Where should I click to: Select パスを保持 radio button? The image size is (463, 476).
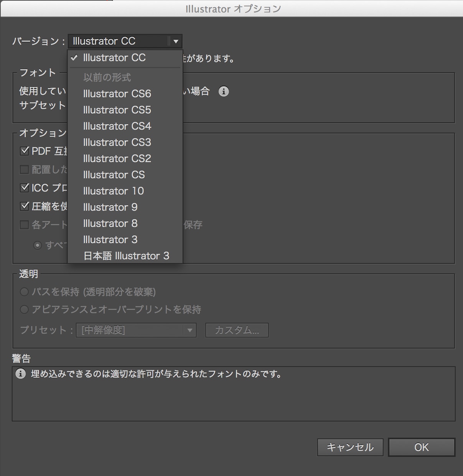(24, 292)
